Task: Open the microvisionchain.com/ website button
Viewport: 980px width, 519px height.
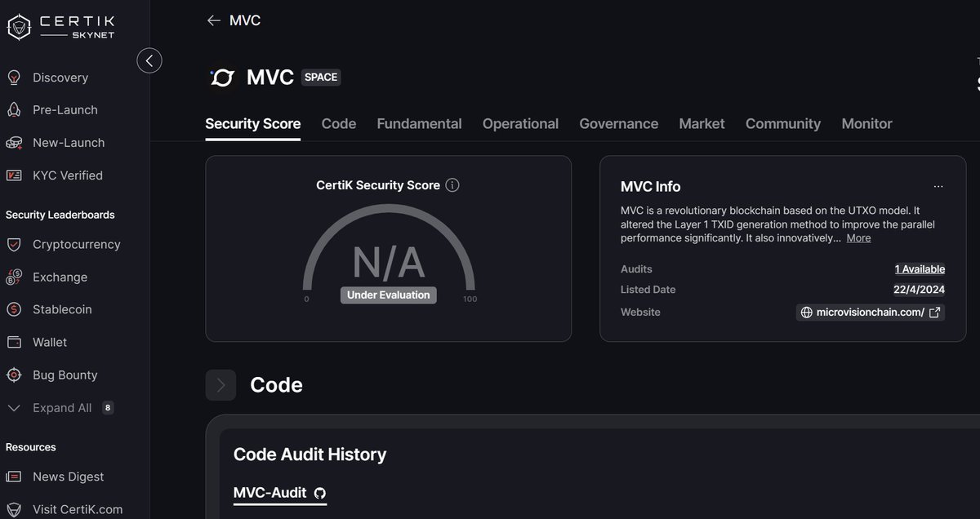Action: (x=871, y=313)
